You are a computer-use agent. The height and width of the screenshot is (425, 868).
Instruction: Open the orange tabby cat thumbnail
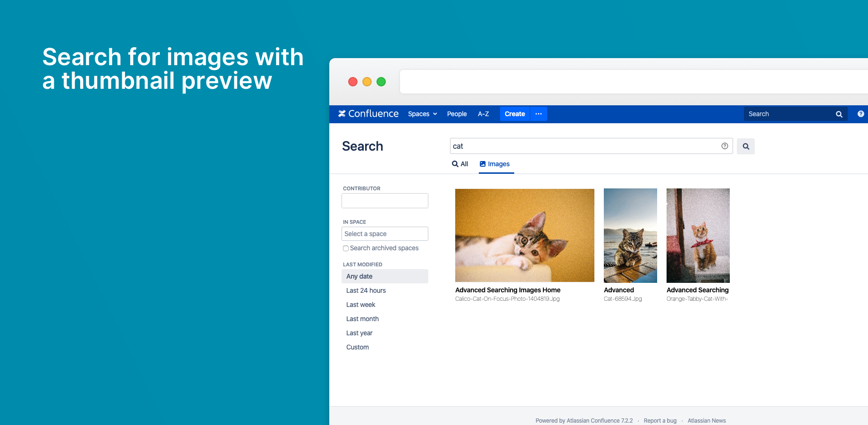click(x=698, y=236)
